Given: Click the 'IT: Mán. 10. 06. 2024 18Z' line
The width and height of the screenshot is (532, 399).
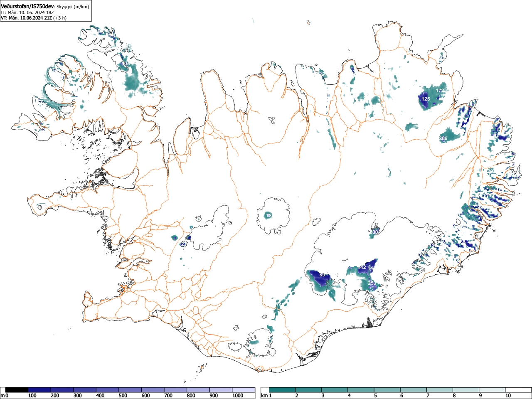Looking at the screenshot, I should (x=27, y=12).
